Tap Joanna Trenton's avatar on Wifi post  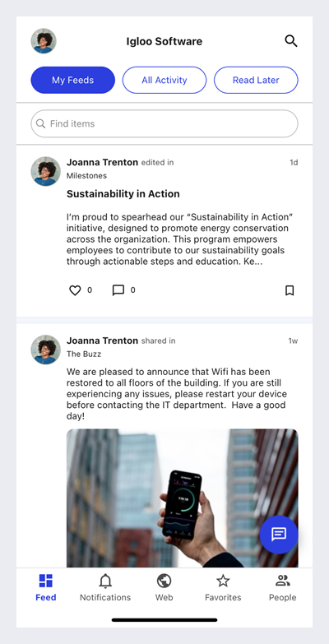click(x=45, y=350)
